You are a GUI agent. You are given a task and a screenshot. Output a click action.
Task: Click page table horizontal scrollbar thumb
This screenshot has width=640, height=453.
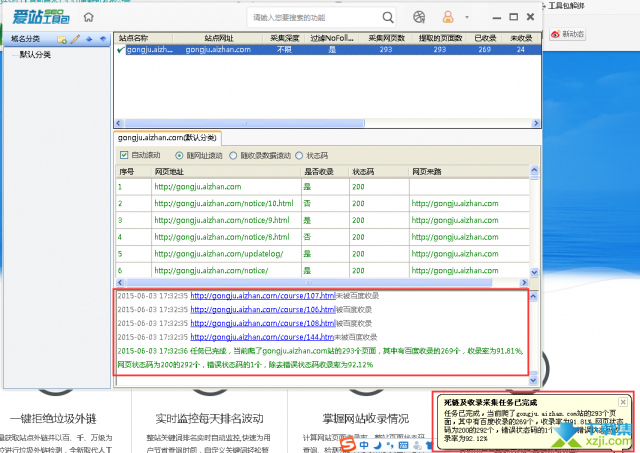pyautogui.click(x=309, y=282)
